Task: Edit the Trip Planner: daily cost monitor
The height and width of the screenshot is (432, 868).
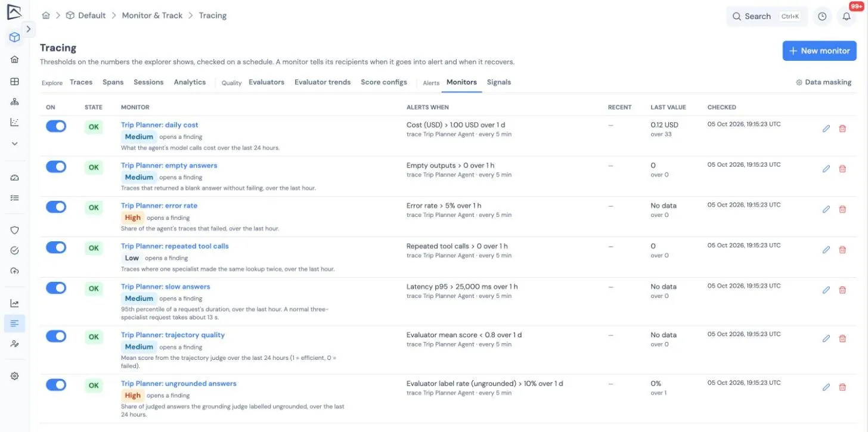Action: 826,128
